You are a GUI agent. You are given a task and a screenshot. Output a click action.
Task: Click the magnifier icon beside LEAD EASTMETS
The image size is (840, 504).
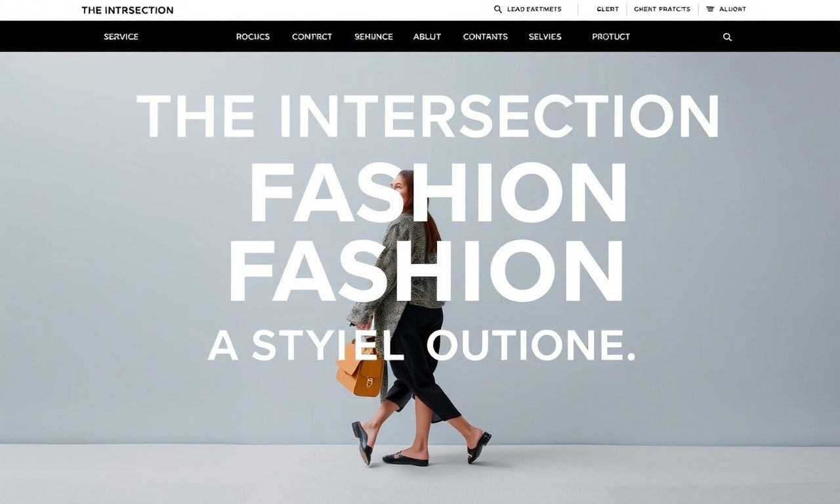point(498,9)
